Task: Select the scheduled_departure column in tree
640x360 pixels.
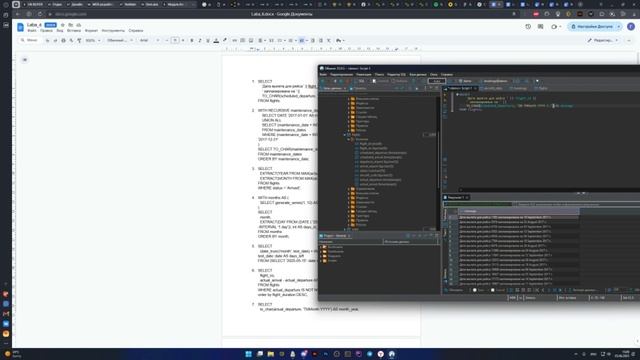Action: click(x=383, y=153)
